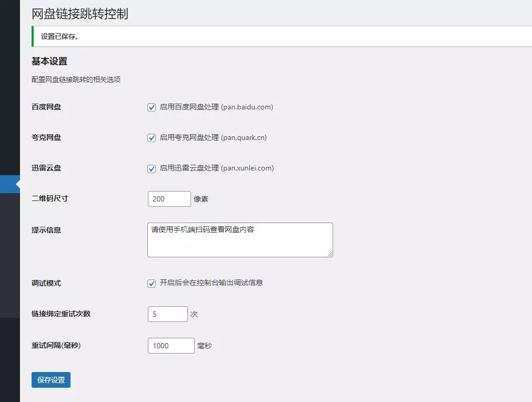The image size is (532, 402).
Task: Focus the 提示信息 text area
Action: click(x=239, y=240)
